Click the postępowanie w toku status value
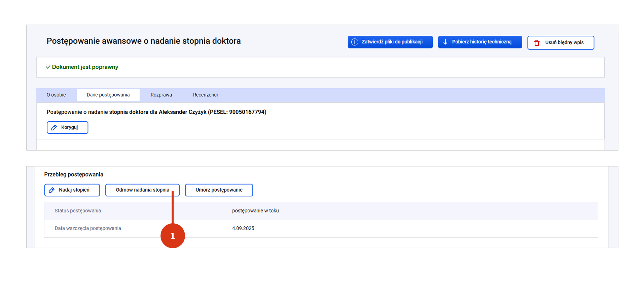Viewport: 644px width, 290px height. coord(255,211)
